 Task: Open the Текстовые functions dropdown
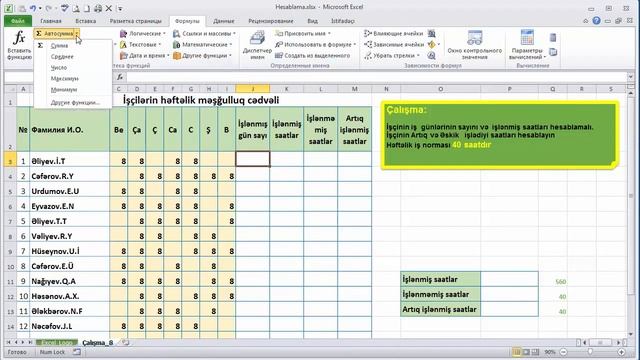pyautogui.click(x=141, y=44)
